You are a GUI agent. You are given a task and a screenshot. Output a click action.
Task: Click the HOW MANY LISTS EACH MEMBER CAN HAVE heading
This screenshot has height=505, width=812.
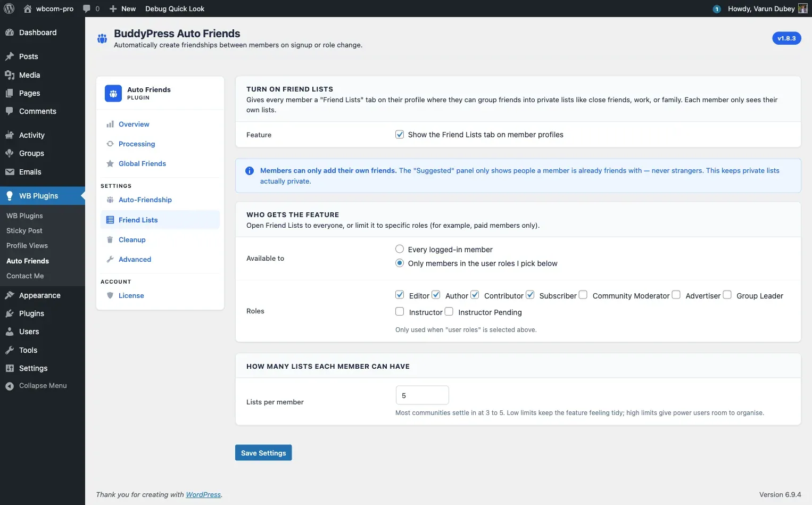328,367
